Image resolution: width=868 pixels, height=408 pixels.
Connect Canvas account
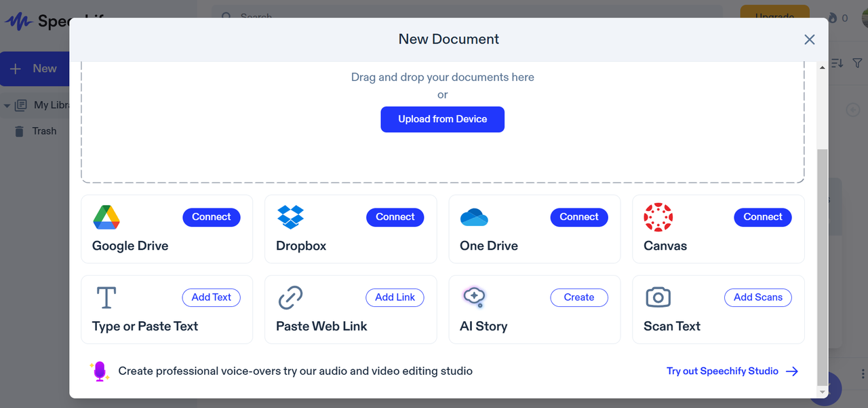pos(763,217)
